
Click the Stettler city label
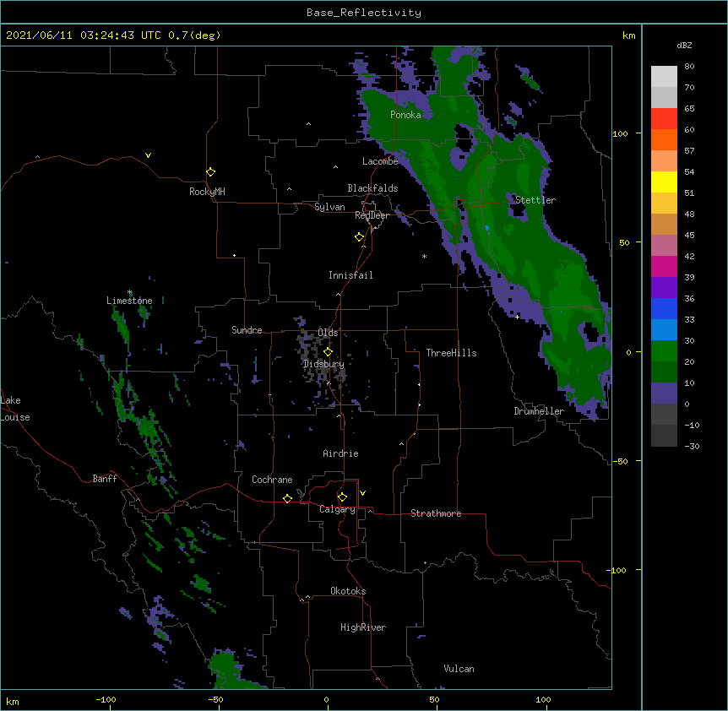(x=535, y=200)
